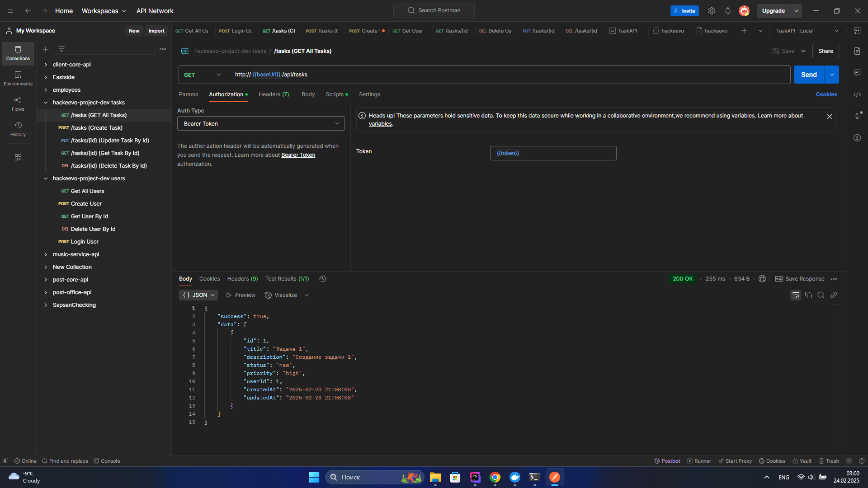Copy the response body to clipboard
868x488 pixels.
pyautogui.click(x=808, y=295)
